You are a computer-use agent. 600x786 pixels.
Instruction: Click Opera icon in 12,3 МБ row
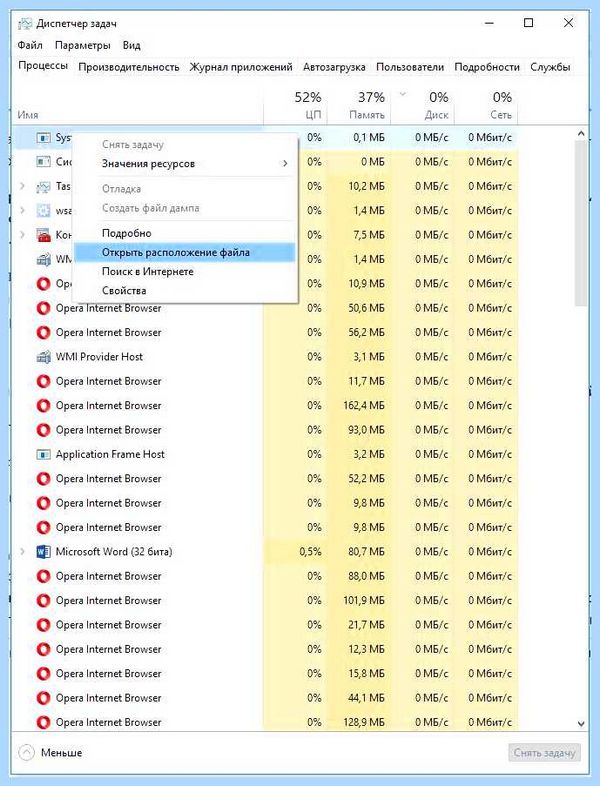click(x=44, y=650)
